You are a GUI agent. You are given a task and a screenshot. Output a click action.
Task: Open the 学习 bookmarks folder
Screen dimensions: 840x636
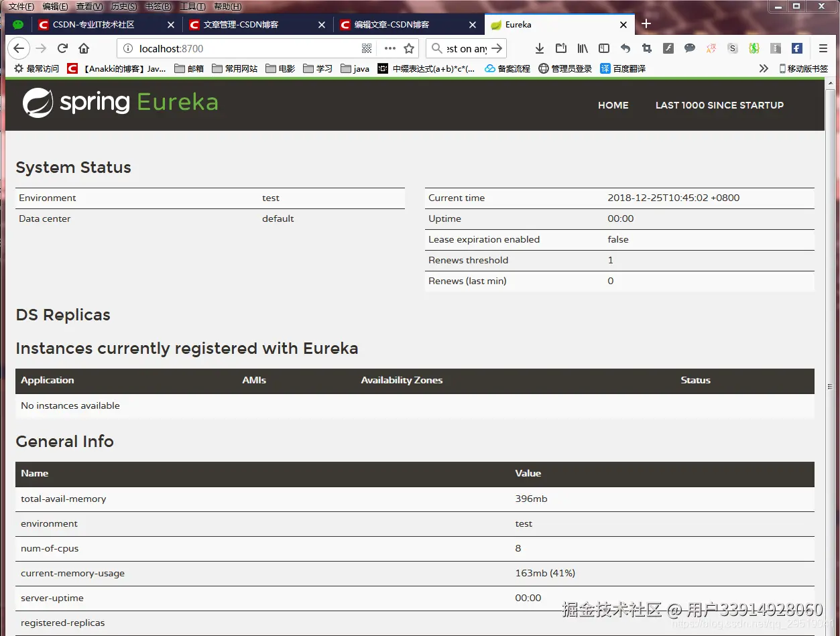(x=318, y=68)
